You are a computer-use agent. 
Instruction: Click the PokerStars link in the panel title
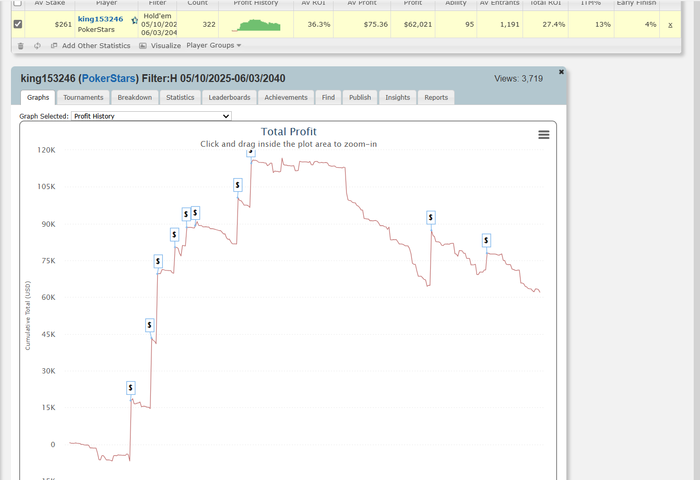(x=108, y=79)
